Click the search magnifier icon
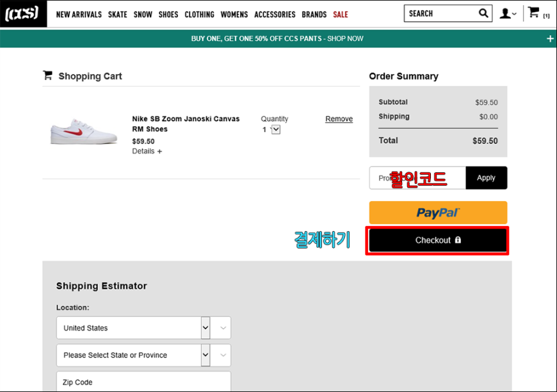This screenshot has height=392, width=557. click(x=483, y=13)
